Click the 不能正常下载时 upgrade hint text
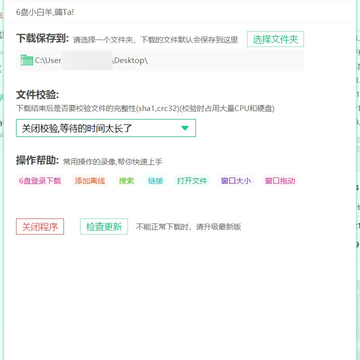 pos(188,227)
